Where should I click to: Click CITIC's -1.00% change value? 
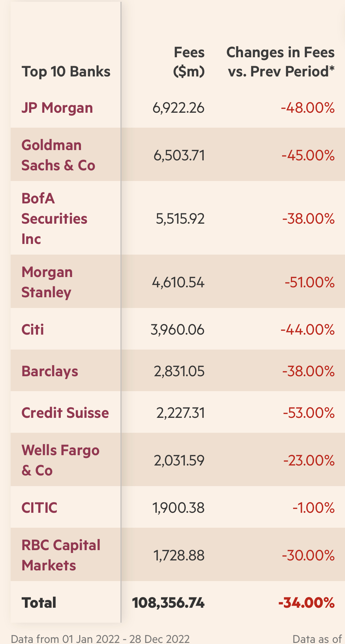point(313,508)
